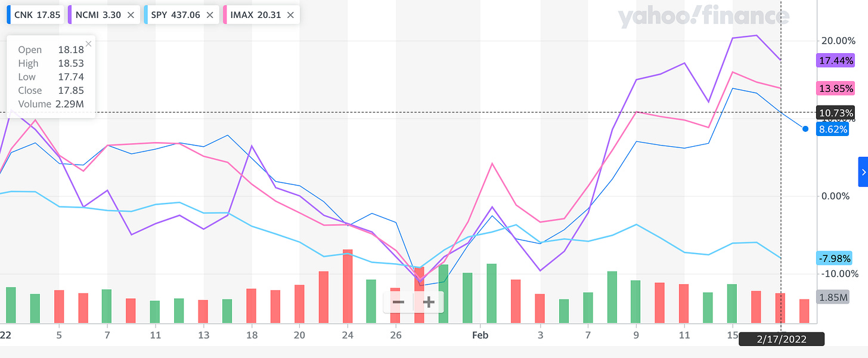Click the blue 8.62% price tag

click(832, 129)
